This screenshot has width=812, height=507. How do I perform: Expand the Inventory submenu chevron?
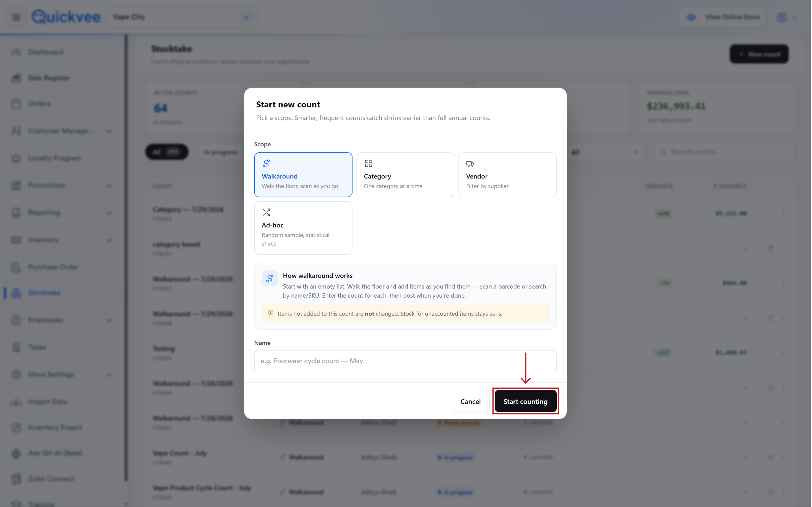point(109,240)
